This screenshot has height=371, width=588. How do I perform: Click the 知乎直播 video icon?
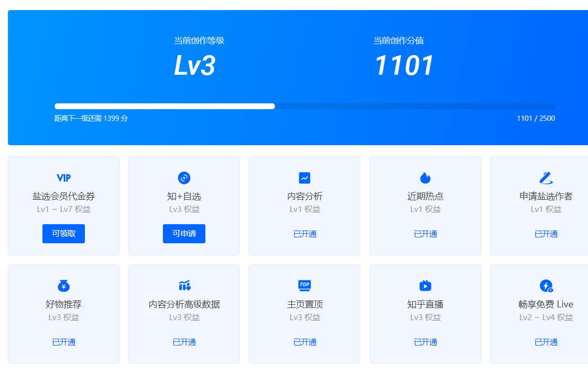pyautogui.click(x=425, y=286)
